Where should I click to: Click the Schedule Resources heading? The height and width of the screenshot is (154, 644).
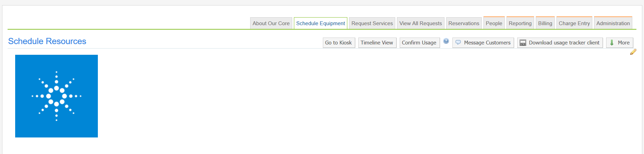[x=47, y=41]
